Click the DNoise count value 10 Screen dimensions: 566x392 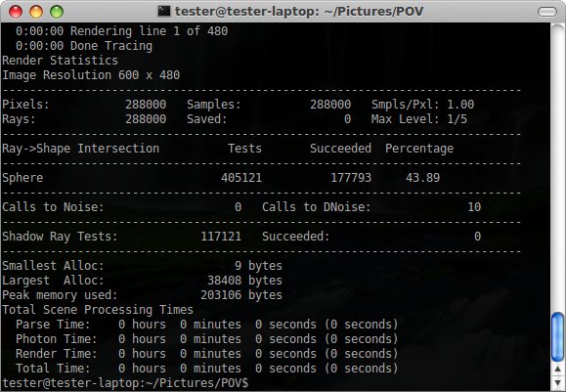[x=474, y=207]
